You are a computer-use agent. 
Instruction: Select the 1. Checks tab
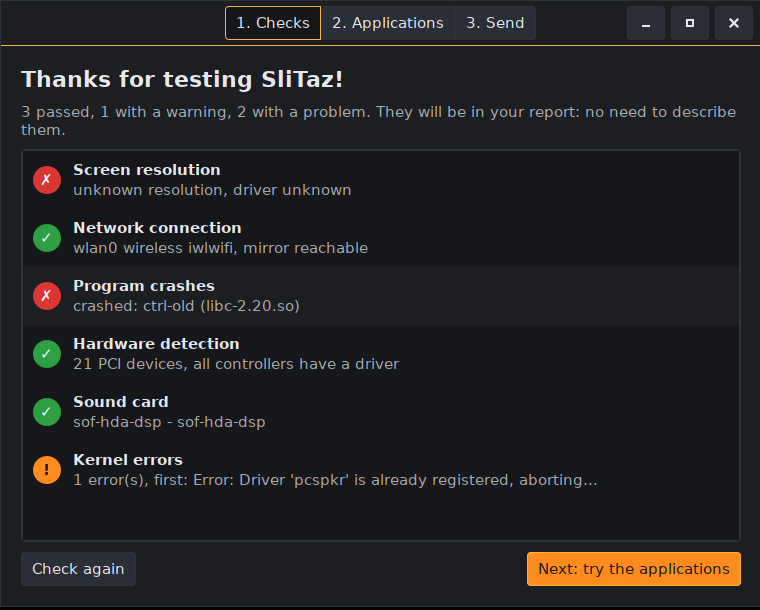pyautogui.click(x=273, y=23)
